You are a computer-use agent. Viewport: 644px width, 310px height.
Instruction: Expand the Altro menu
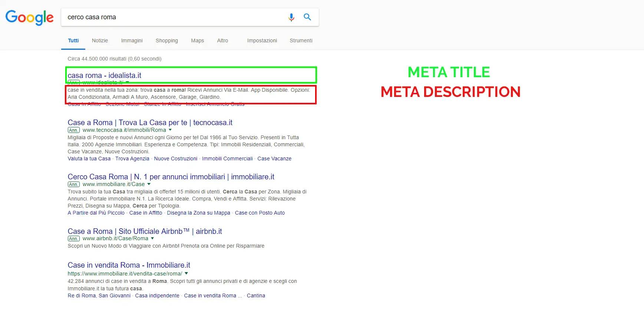coord(222,40)
